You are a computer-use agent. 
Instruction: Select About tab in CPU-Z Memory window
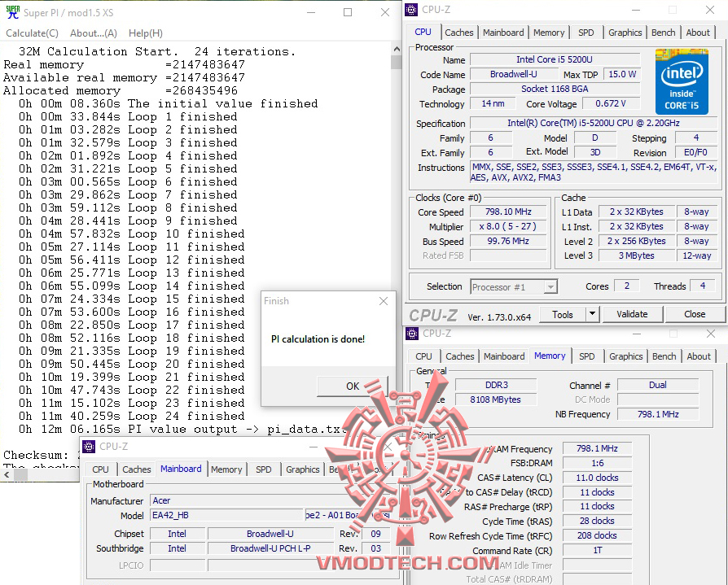point(699,356)
